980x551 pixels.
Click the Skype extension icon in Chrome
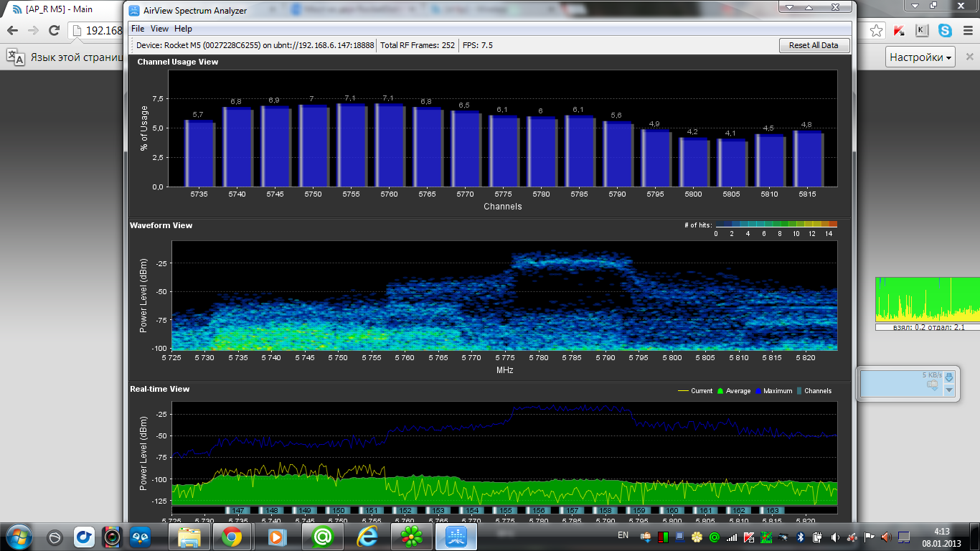[945, 31]
